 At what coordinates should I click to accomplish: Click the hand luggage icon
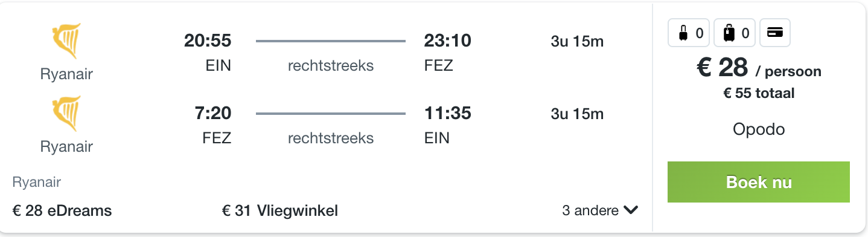[x=683, y=33]
